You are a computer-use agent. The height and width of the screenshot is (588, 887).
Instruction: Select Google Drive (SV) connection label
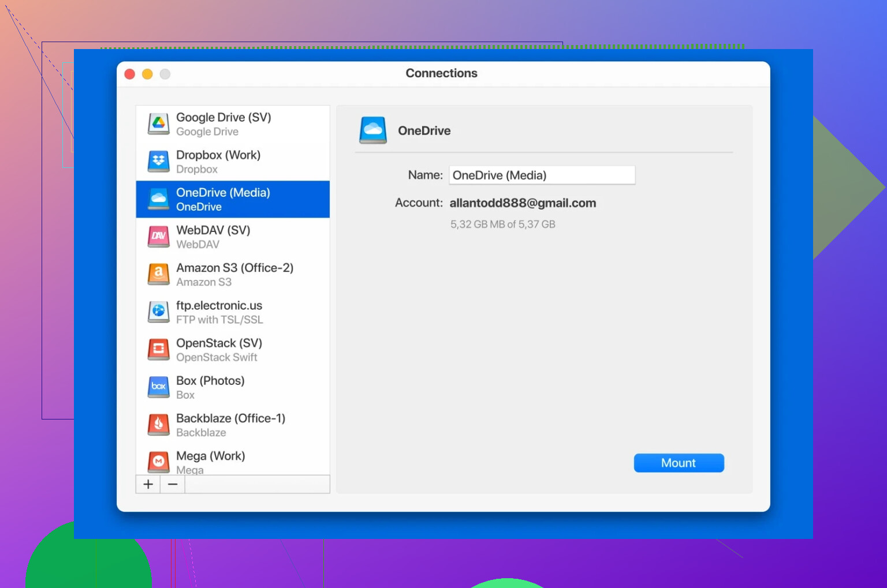[223, 117]
